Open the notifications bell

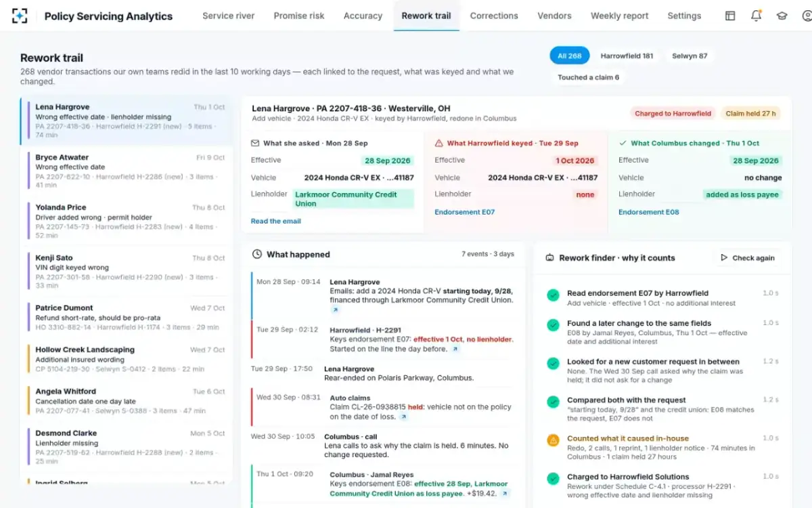[x=756, y=16]
